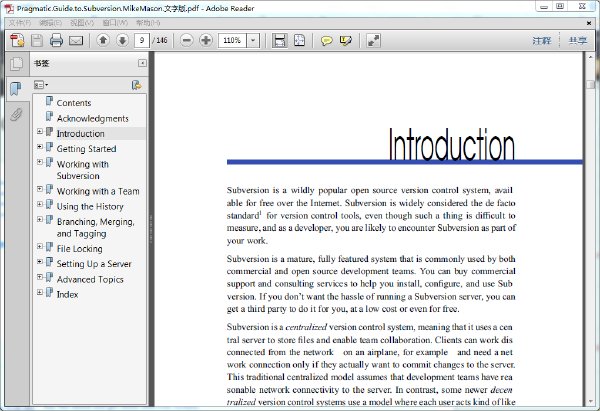The image size is (600, 411).
Task: Expand the Advanced Topics bookmark
Action: coord(40,277)
